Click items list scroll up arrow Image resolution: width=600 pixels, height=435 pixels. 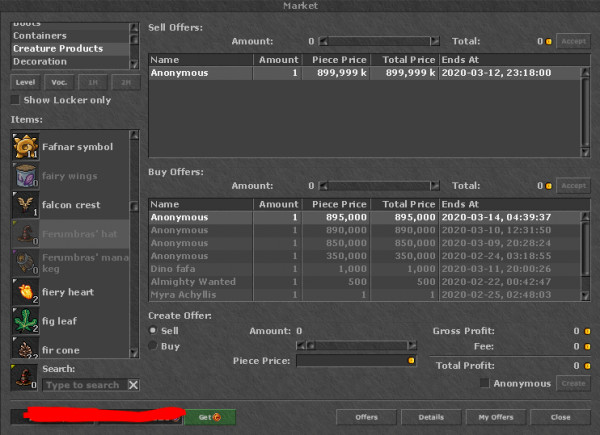134,135
